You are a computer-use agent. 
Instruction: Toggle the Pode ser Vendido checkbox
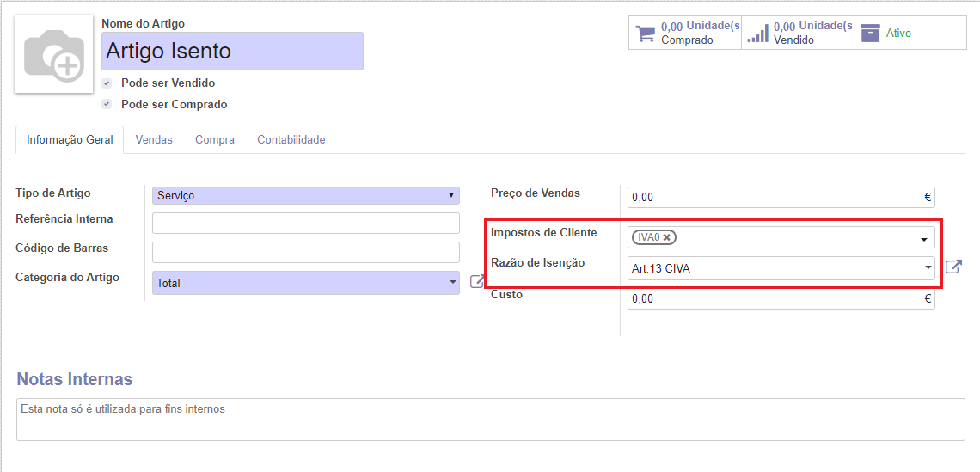(107, 83)
